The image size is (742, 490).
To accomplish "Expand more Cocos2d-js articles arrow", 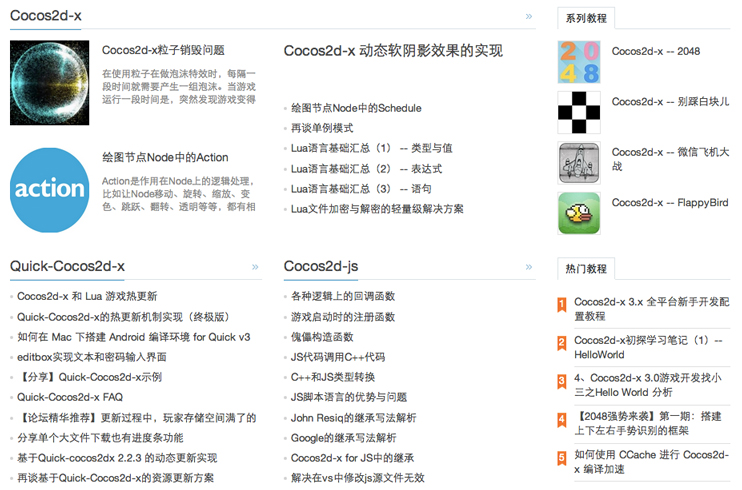I will point(529,267).
